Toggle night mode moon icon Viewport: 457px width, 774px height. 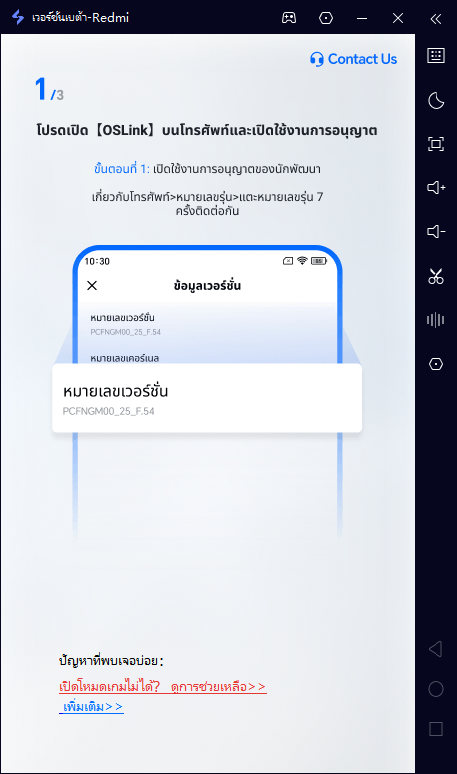436,101
